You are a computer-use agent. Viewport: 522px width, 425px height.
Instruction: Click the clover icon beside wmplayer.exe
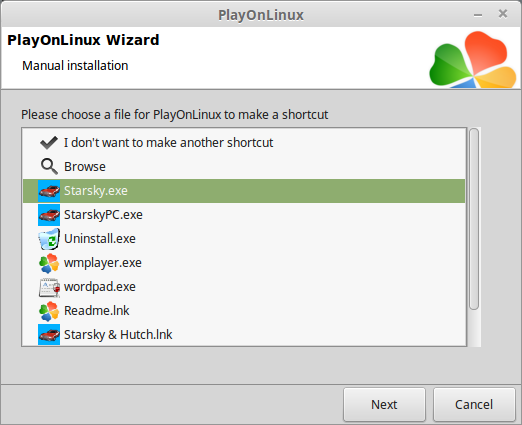pos(49,263)
